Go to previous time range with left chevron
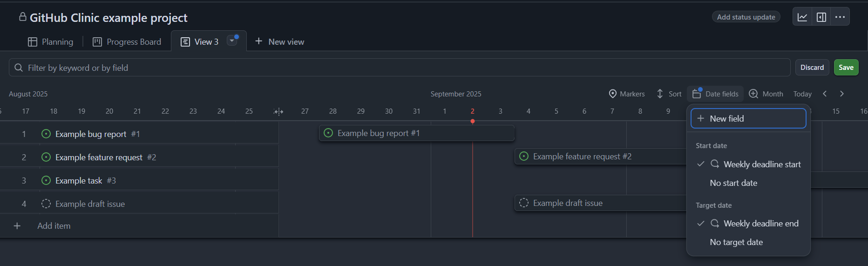Image resolution: width=868 pixels, height=266 pixels. [825, 94]
